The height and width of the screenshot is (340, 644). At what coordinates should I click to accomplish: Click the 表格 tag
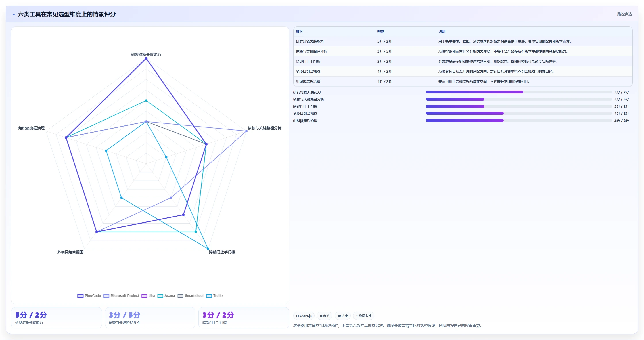325,316
